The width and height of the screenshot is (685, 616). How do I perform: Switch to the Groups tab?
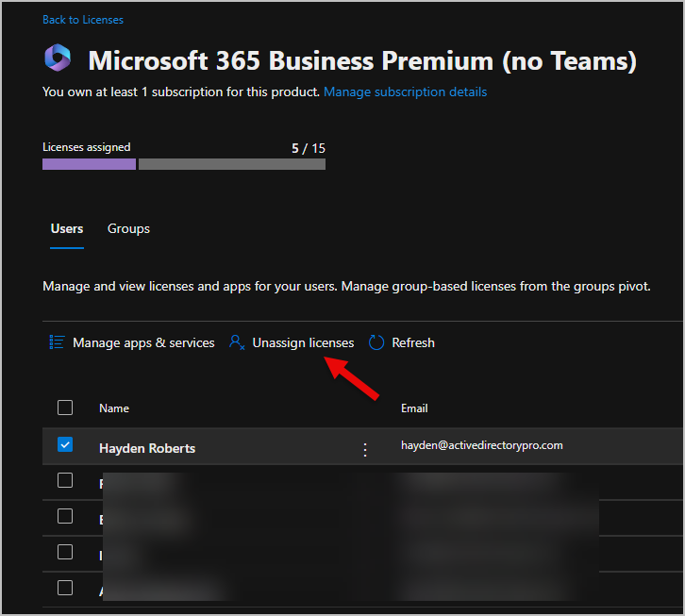(128, 228)
